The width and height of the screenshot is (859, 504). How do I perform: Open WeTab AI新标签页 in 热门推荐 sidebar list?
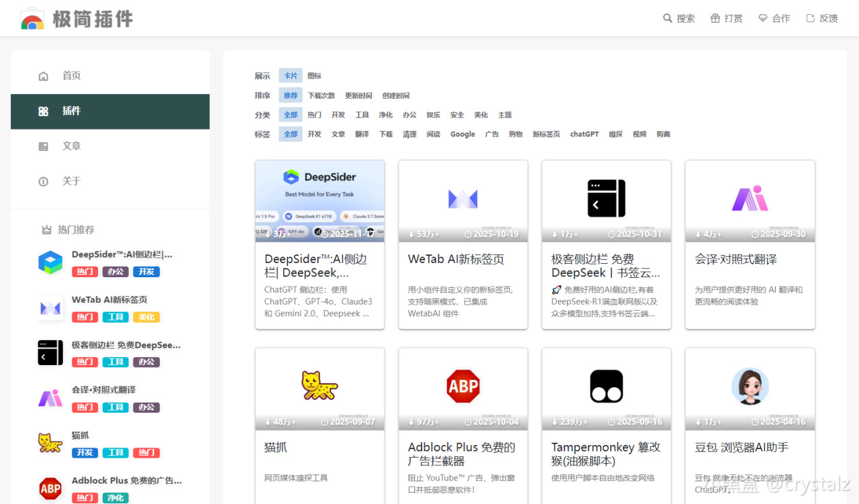pos(109,300)
